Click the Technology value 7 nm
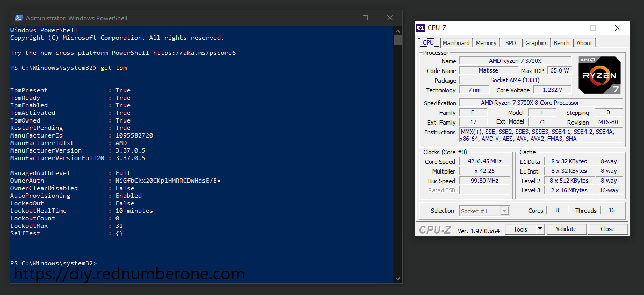This screenshot has height=295, width=644. click(475, 90)
